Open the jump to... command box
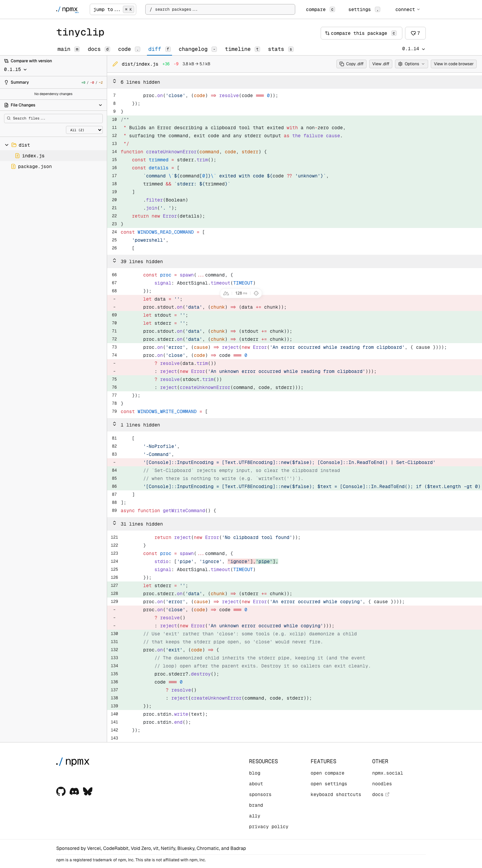The width and height of the screenshot is (482, 868). [112, 9]
